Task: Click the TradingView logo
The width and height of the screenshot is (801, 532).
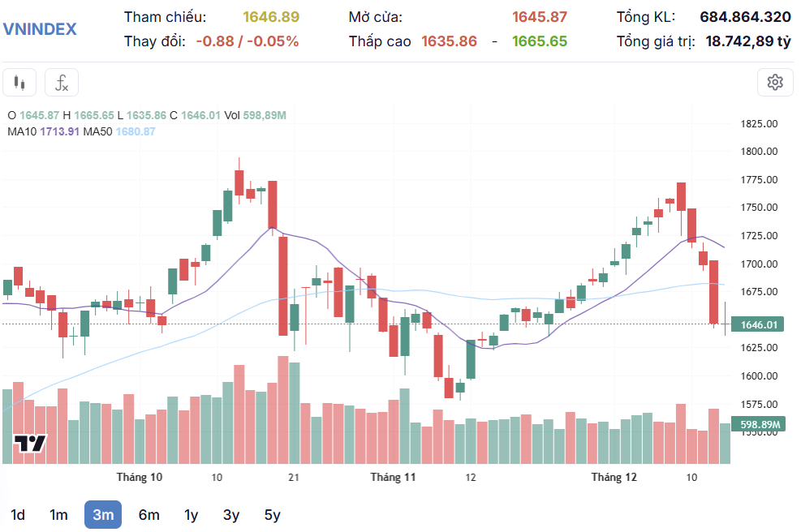Action: point(29,444)
